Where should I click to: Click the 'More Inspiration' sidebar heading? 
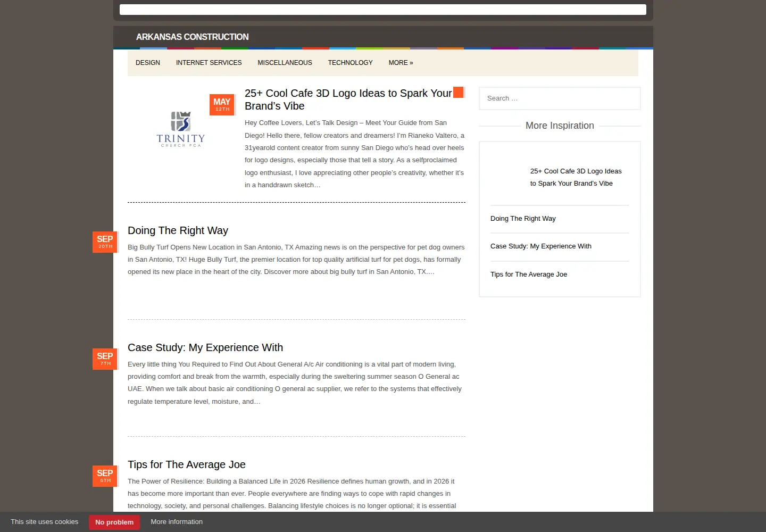tap(560, 126)
